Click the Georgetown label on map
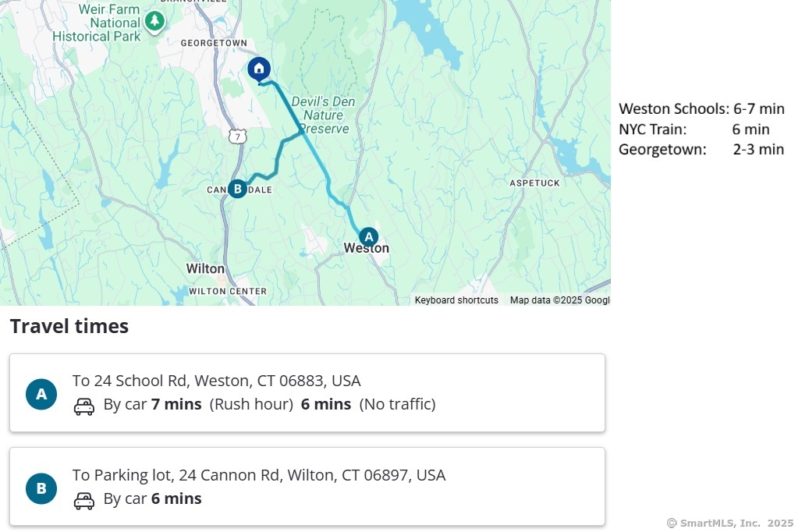The image size is (798, 532). 213,44
